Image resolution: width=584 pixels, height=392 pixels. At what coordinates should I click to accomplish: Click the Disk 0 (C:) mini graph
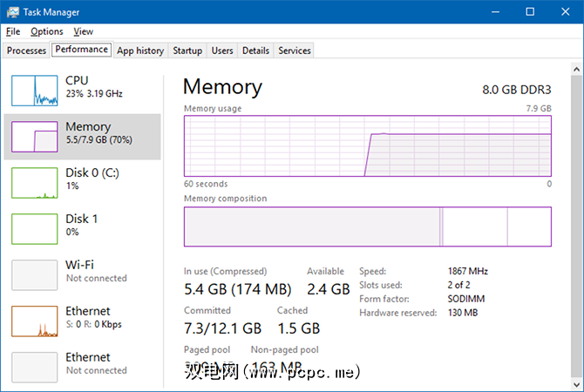[x=34, y=183]
